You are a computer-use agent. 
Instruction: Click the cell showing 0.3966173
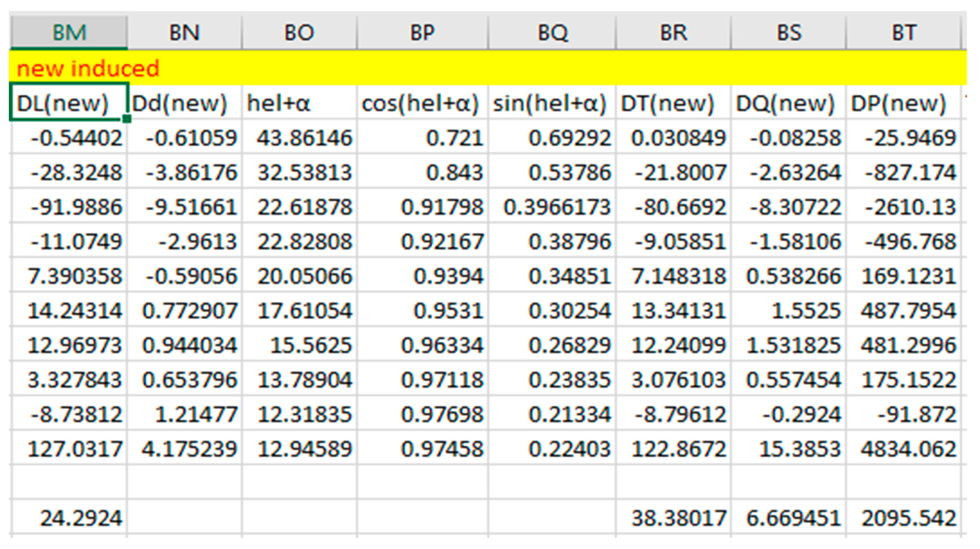[x=557, y=207]
